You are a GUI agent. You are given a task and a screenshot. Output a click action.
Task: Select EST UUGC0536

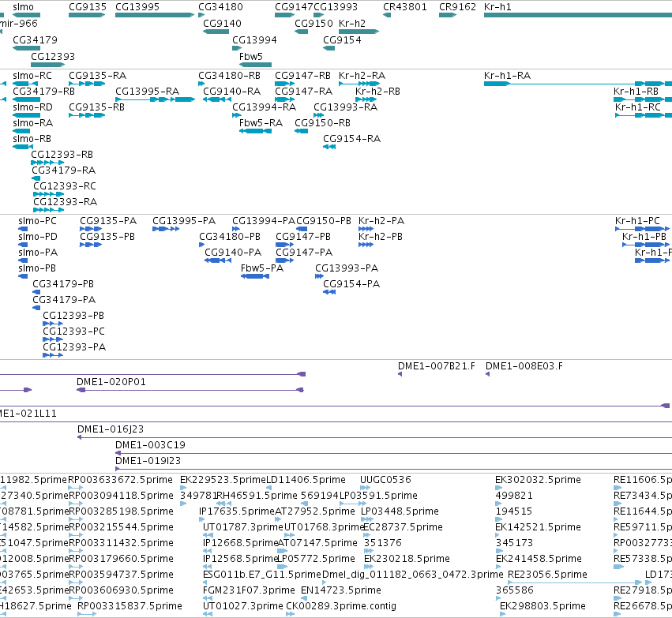385,480
